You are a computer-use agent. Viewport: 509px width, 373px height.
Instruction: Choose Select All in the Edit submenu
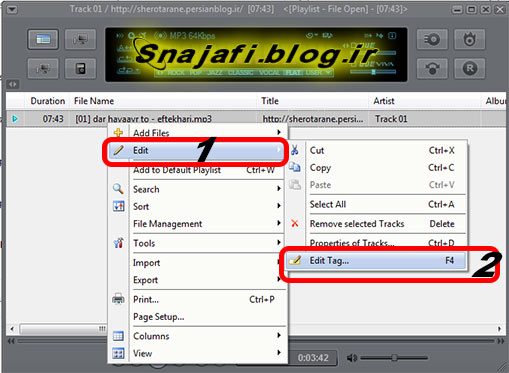click(x=376, y=204)
